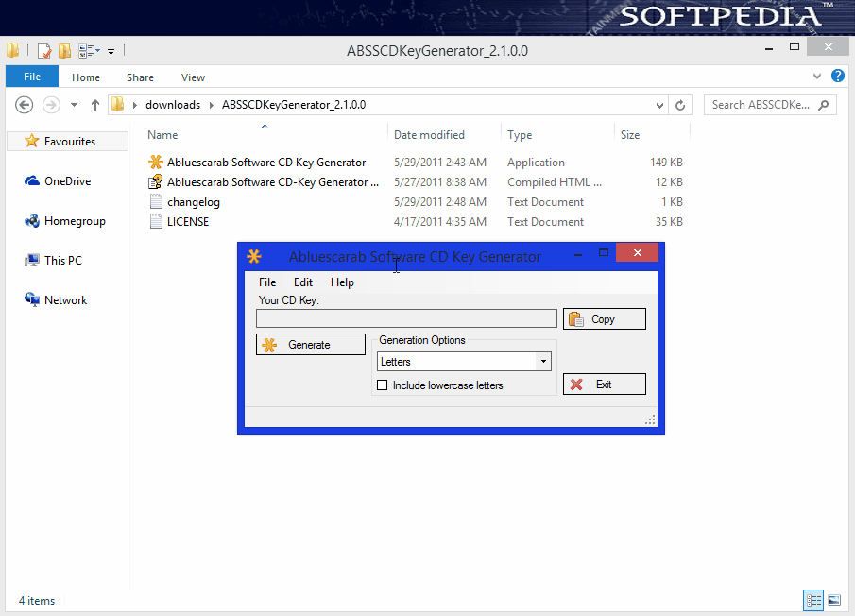Select OneDrive in the navigation pane

(x=68, y=181)
